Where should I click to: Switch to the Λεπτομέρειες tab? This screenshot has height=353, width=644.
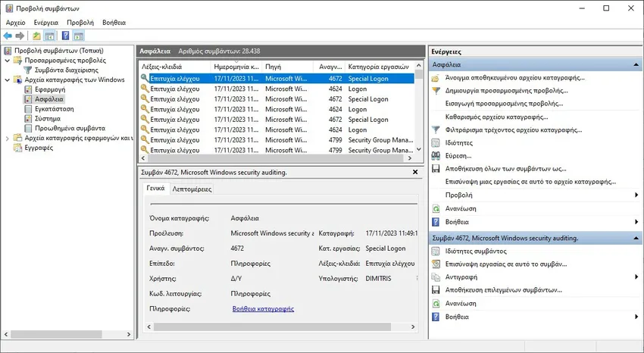coord(192,189)
